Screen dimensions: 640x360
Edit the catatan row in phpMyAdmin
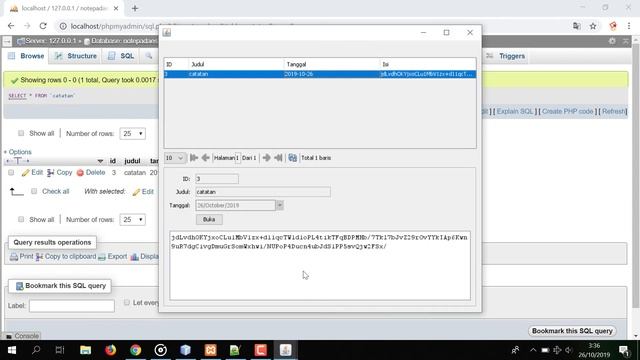[x=32, y=173]
